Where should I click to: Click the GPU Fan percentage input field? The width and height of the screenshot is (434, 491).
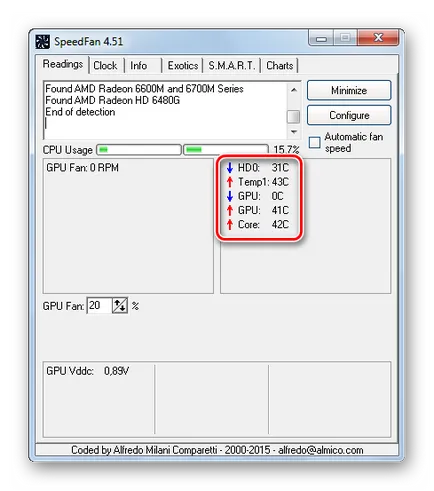click(x=99, y=305)
